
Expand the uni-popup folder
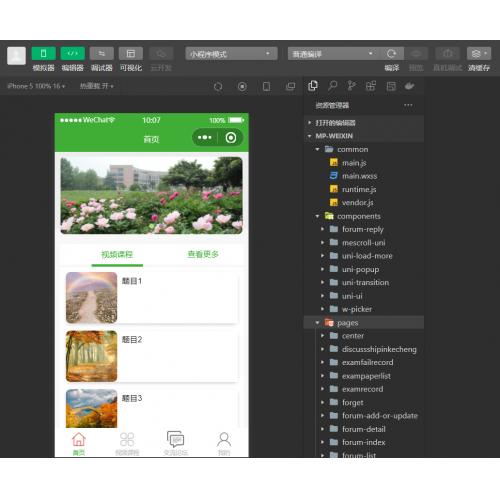tap(364, 269)
